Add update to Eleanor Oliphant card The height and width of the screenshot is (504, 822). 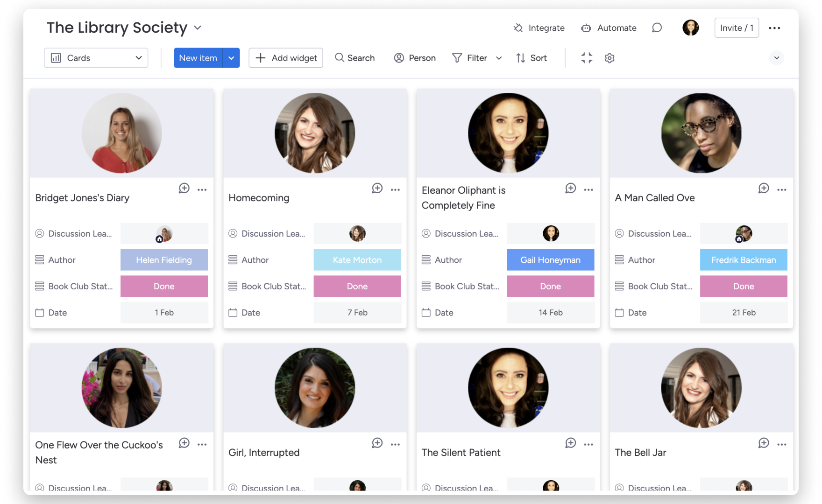point(570,188)
